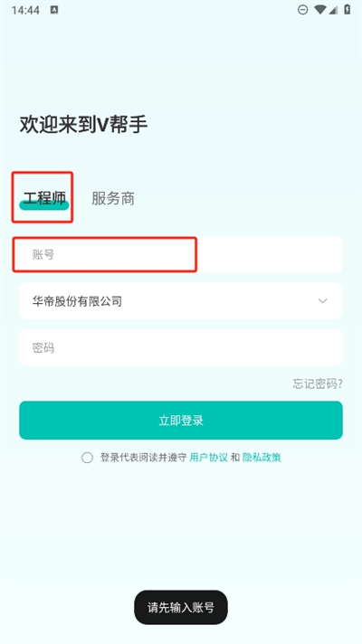362x644 pixels.
Task: Tap the battery status icon
Action: pos(348,10)
